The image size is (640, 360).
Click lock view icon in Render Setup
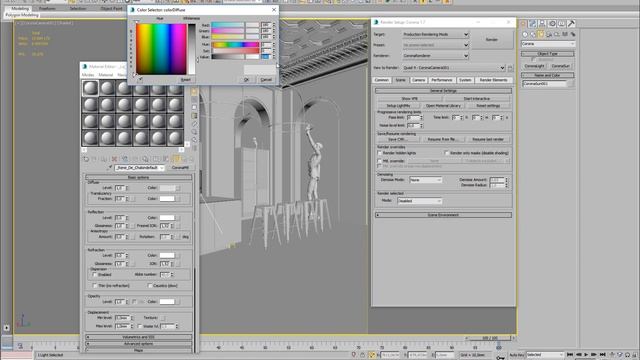(x=510, y=68)
